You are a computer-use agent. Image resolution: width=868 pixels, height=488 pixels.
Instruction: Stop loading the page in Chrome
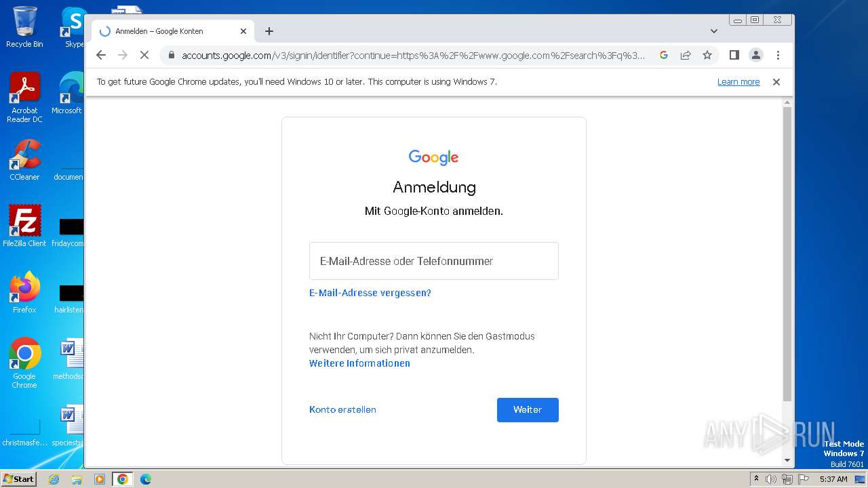[144, 55]
